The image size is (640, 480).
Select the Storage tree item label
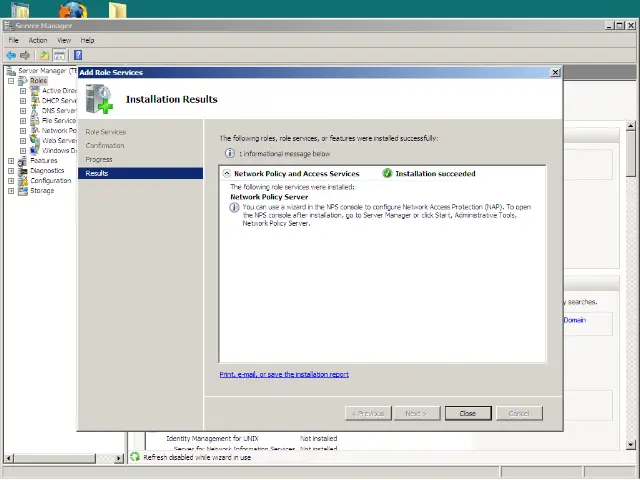(42, 191)
